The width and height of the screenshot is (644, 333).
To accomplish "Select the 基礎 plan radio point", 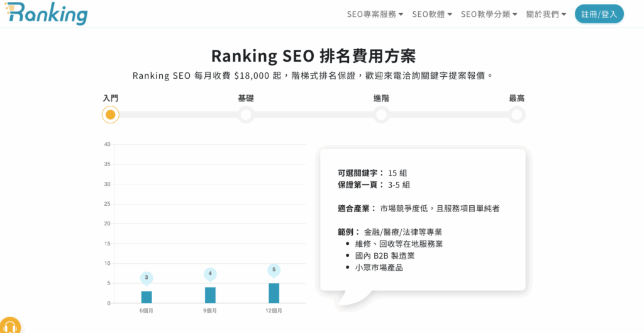I will [x=246, y=115].
